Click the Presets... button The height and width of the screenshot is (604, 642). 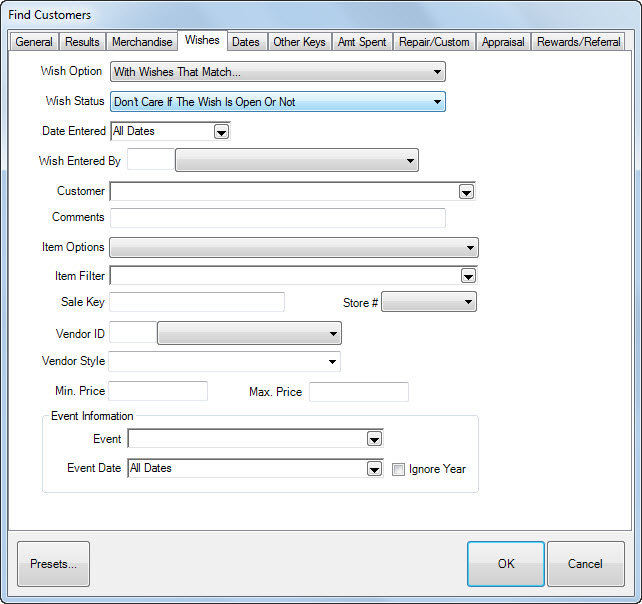pos(53,564)
